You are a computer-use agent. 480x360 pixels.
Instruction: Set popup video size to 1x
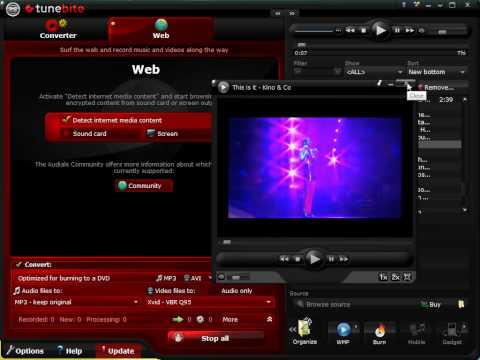[383, 277]
